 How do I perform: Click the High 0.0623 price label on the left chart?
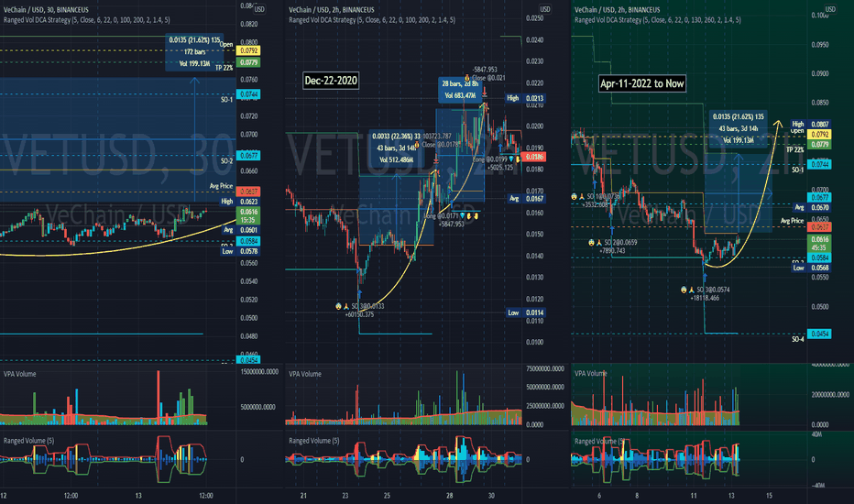(248, 202)
